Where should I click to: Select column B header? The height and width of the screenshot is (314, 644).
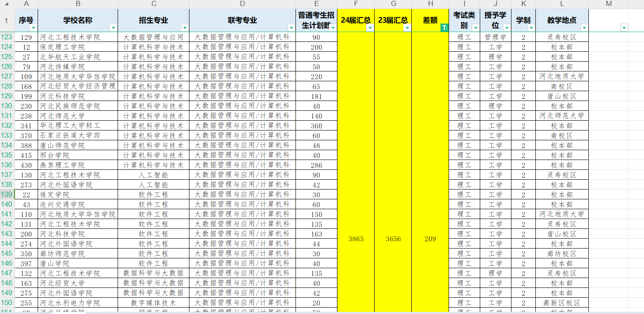click(x=78, y=4)
